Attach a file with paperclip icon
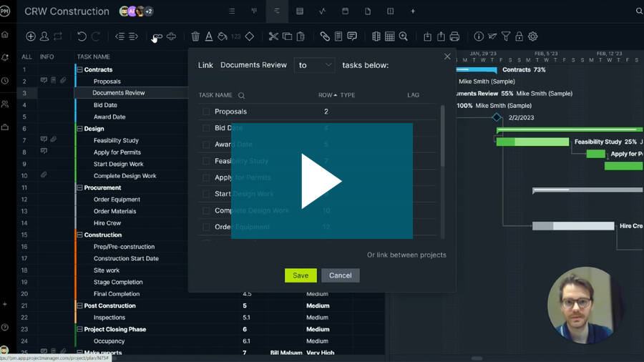Viewport: 644px width, 362px height. [325, 36]
